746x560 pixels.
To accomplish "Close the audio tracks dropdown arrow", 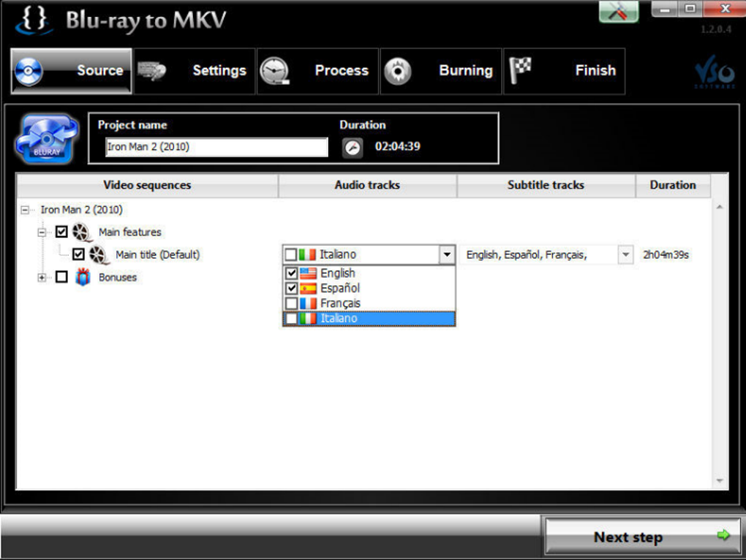I will [x=447, y=255].
